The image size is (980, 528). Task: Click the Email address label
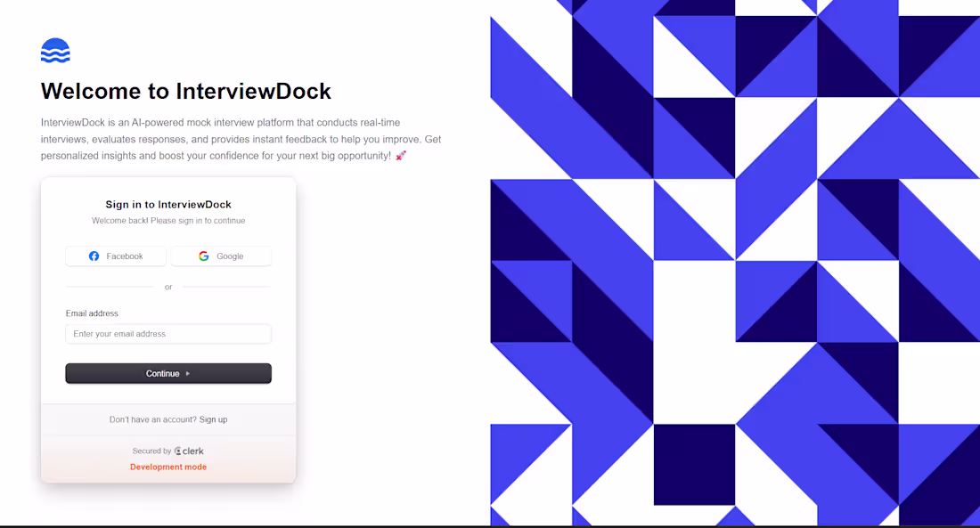[x=92, y=313]
